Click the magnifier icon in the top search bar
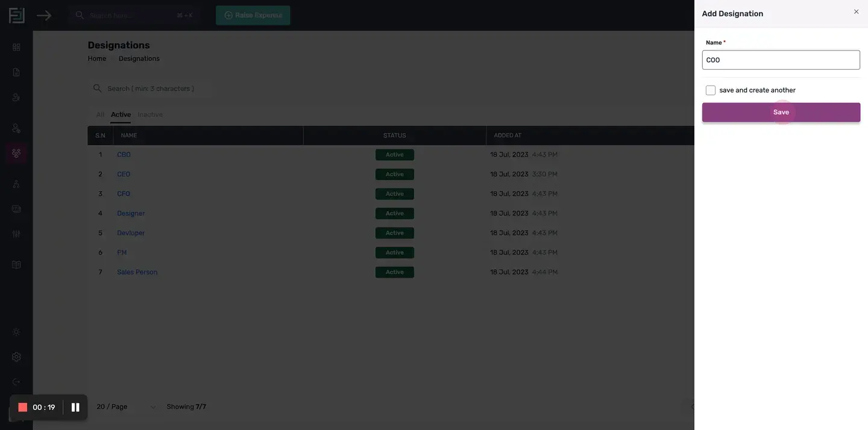The width and height of the screenshot is (868, 430). (x=80, y=15)
